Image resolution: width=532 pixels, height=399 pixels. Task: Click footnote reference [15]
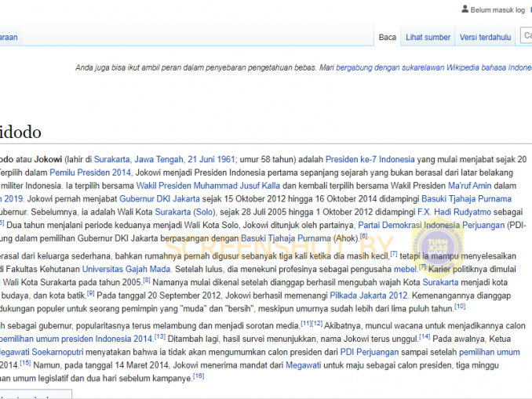pos(25,363)
